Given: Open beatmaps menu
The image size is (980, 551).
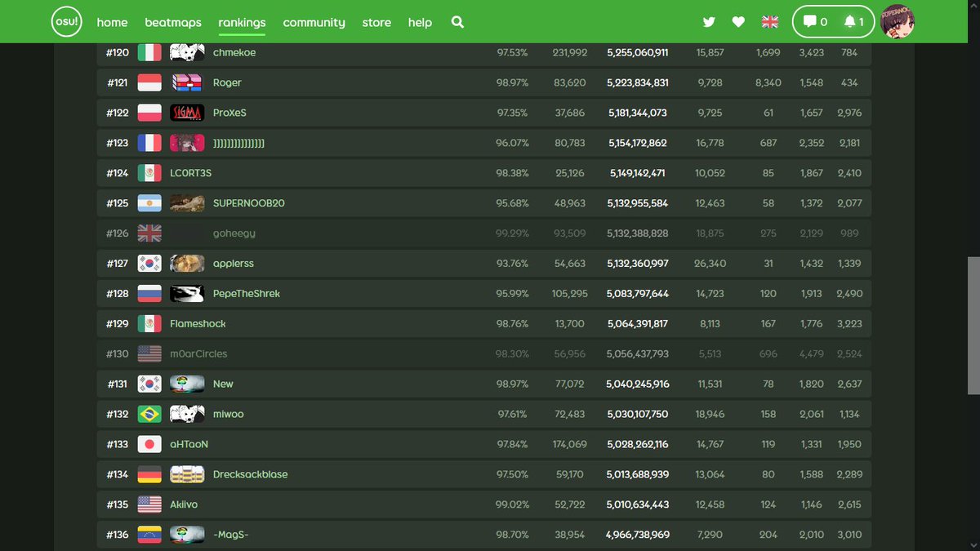Looking at the screenshot, I should pos(173,23).
